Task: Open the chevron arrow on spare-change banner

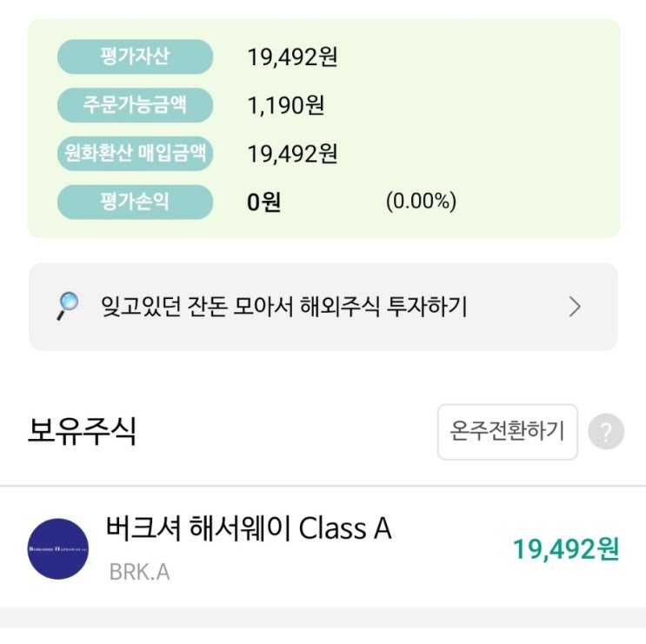Action: [574, 307]
